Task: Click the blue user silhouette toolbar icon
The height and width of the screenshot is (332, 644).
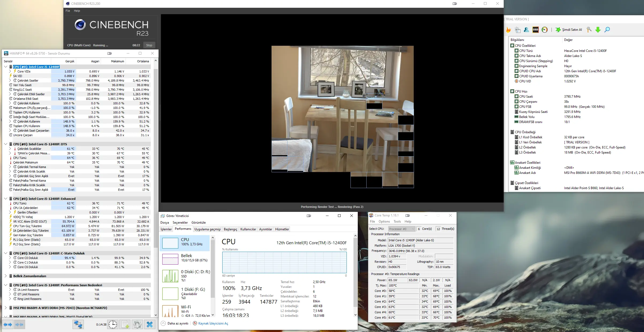Action: 526,30
